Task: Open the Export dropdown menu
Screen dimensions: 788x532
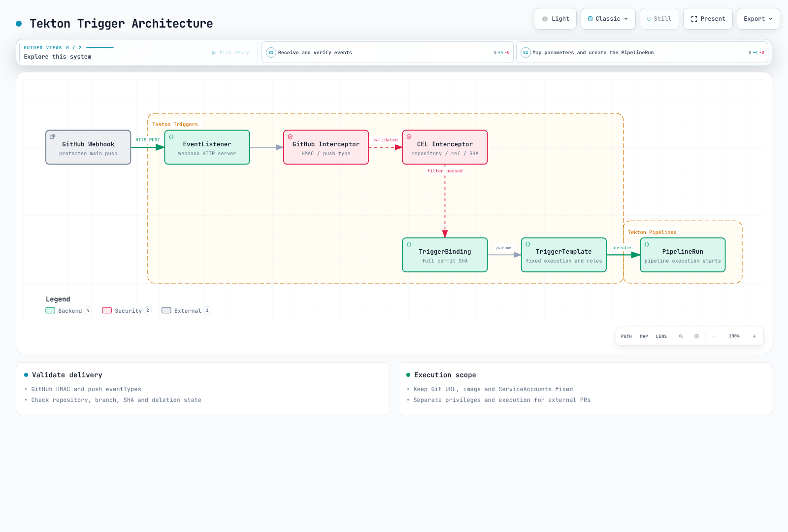Action: point(758,19)
